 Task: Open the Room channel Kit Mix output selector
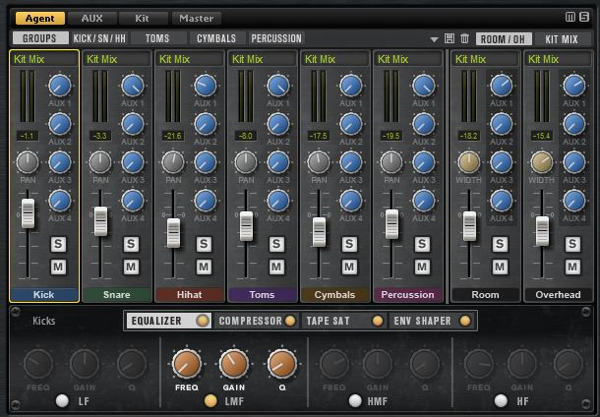pos(484,59)
